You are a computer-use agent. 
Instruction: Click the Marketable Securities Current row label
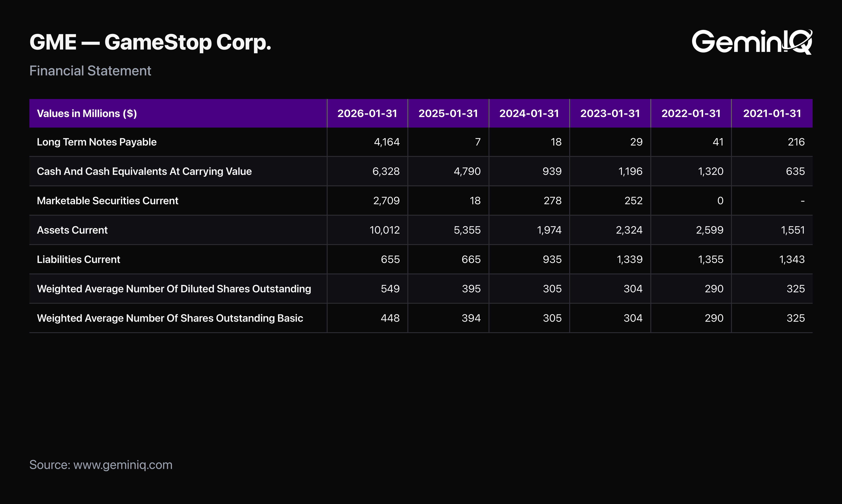[107, 201]
